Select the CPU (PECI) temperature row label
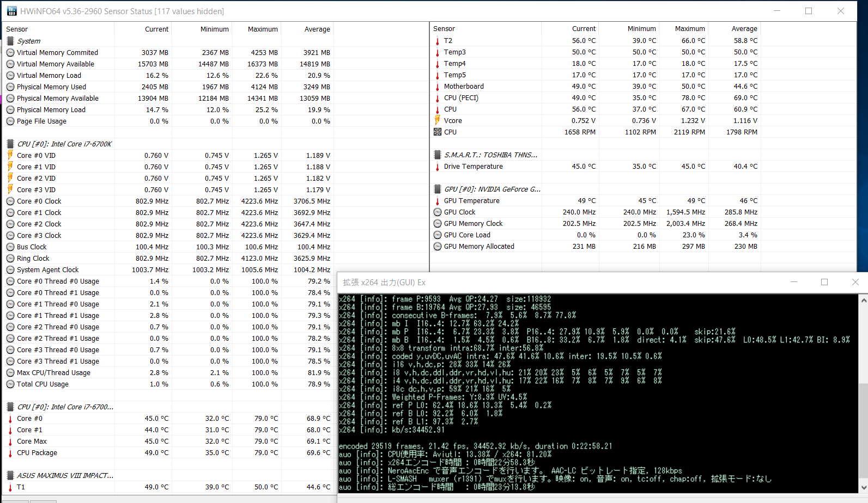The height and width of the screenshot is (503, 868). coord(461,97)
